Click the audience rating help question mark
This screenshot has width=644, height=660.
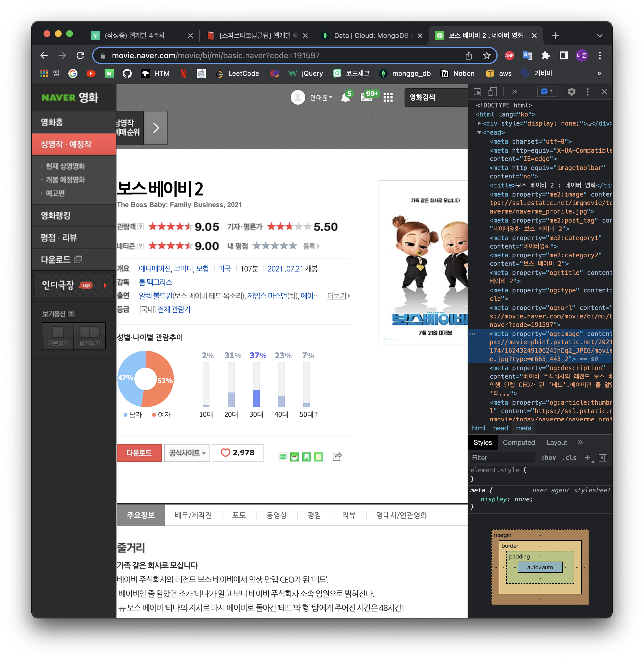click(141, 227)
